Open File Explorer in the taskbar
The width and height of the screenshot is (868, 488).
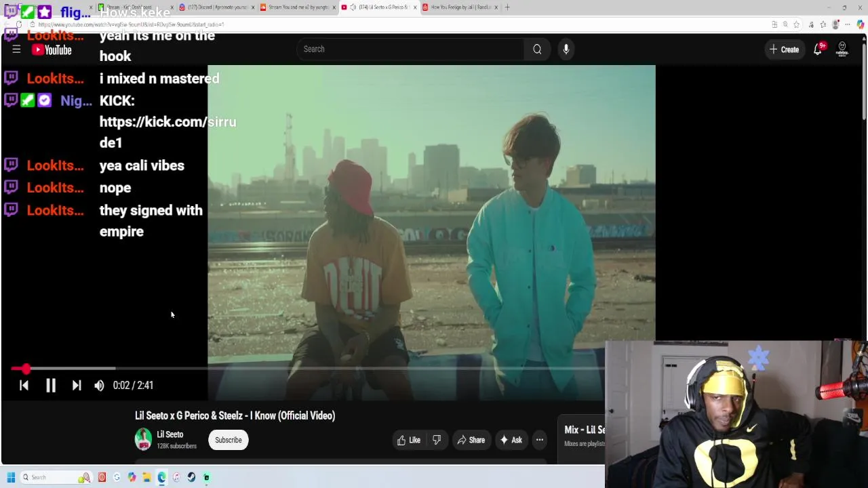tap(146, 477)
